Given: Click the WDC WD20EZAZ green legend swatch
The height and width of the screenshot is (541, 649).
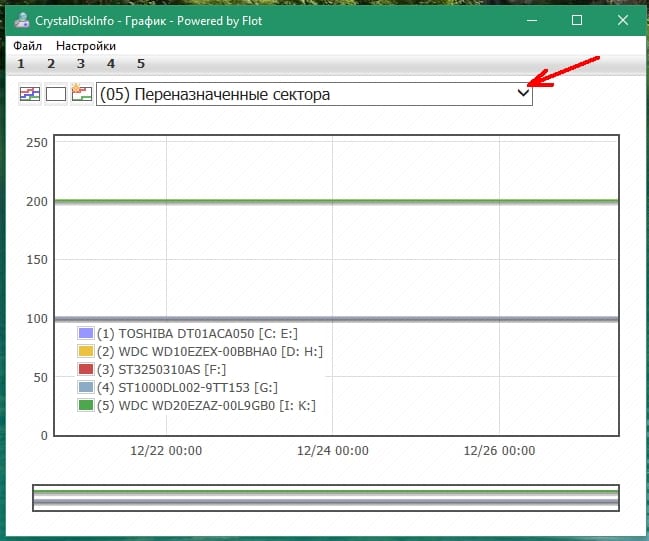Looking at the screenshot, I should coord(86,405).
